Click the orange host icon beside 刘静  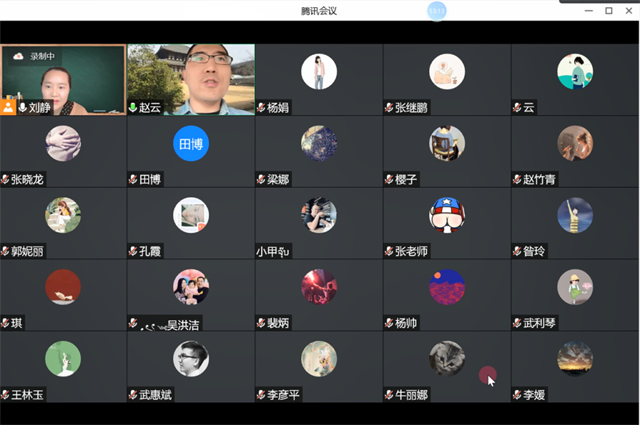[8, 106]
